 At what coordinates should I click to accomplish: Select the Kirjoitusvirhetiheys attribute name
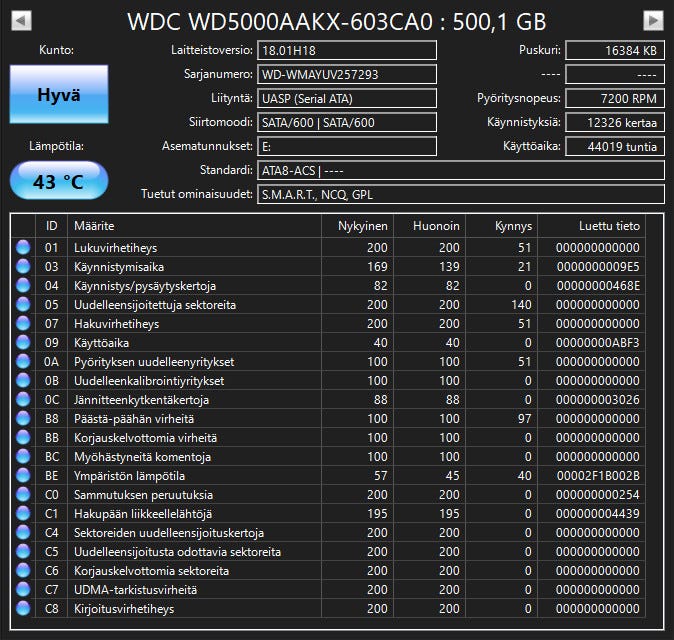(x=124, y=609)
